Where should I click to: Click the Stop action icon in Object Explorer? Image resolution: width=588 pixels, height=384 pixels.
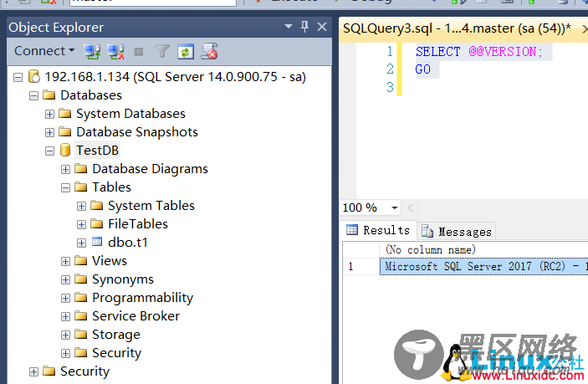pos(139,52)
